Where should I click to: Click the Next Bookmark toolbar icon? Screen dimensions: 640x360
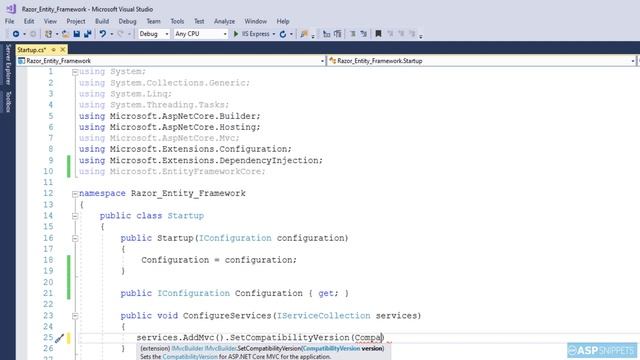point(401,34)
